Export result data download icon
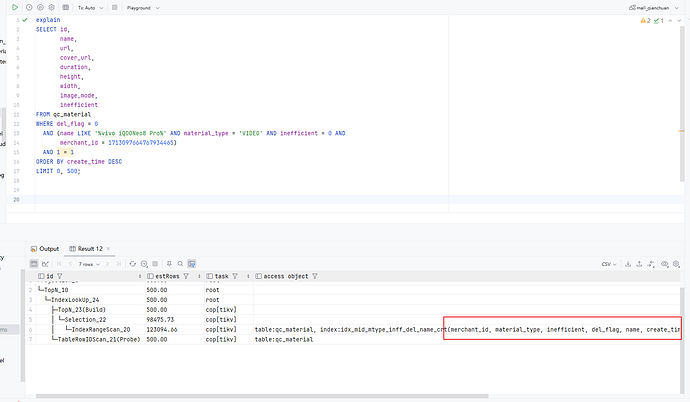The width and height of the screenshot is (690, 402). [x=628, y=264]
